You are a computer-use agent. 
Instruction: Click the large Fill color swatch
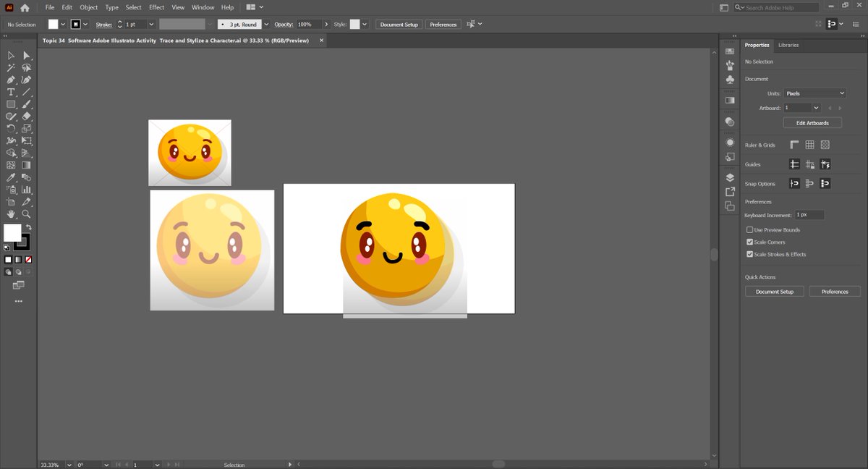[12, 232]
